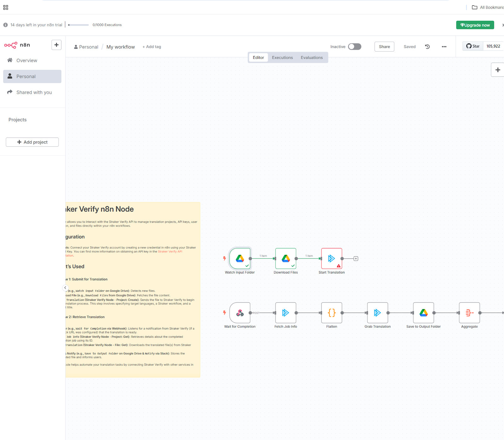
Task: Switch to the Evaluations tab
Action: click(312, 58)
